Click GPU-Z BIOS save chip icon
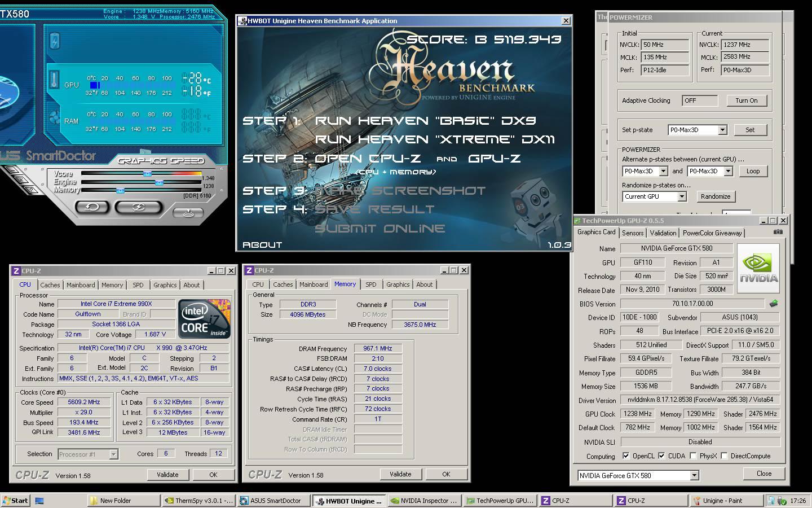The height and width of the screenshot is (508, 812). [774, 304]
